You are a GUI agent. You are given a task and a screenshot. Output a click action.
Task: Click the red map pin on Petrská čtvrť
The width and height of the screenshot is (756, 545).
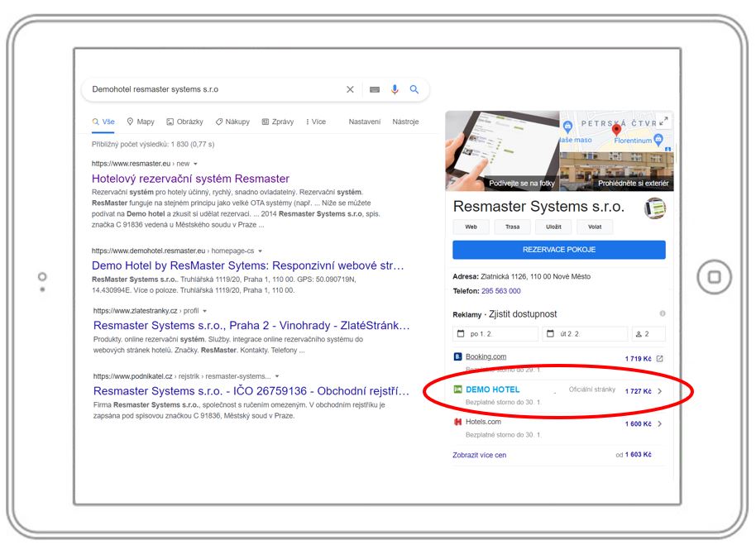pos(616,130)
